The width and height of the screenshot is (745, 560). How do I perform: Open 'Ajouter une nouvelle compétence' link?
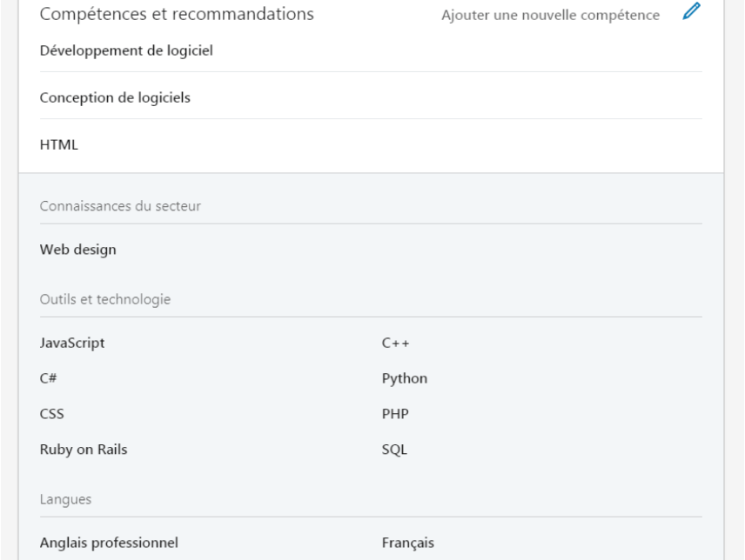[550, 15]
